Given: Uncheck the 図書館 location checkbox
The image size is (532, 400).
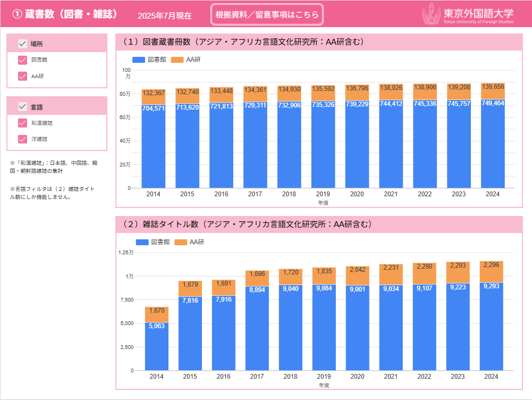Looking at the screenshot, I should click(22, 60).
